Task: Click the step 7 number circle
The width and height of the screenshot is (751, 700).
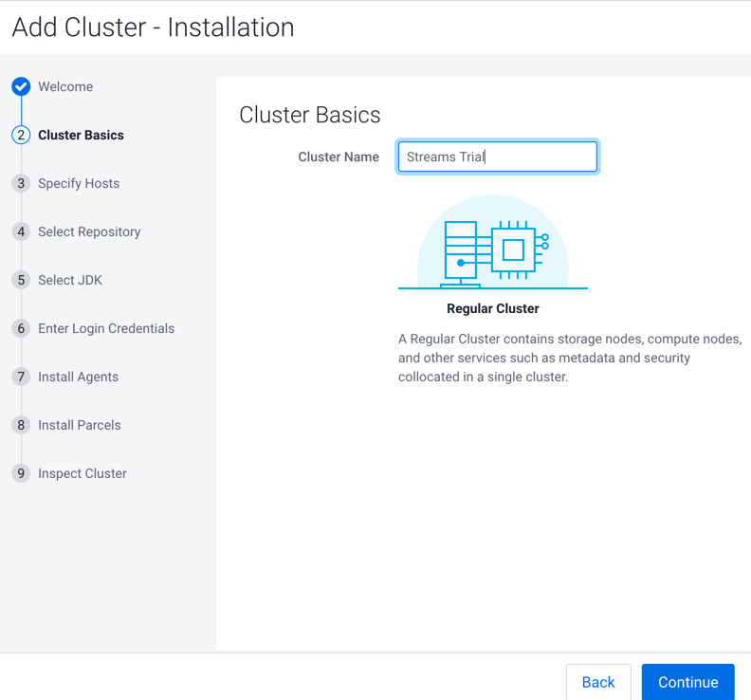Action: point(21,377)
